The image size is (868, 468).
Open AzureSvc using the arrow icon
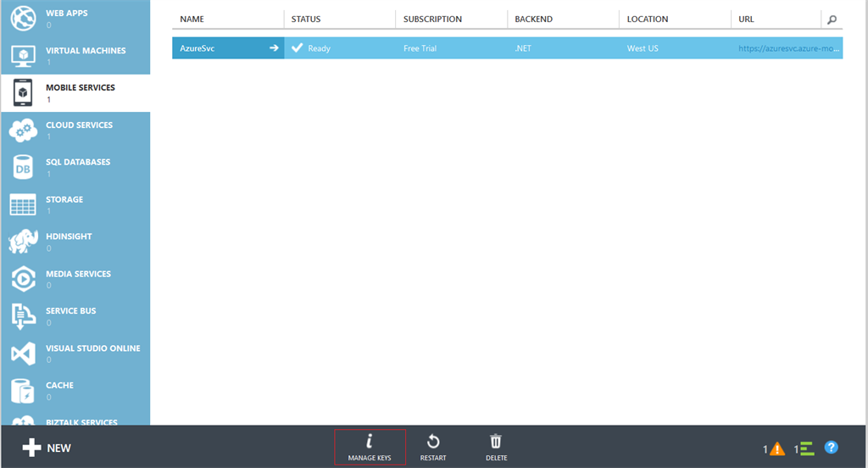point(274,48)
